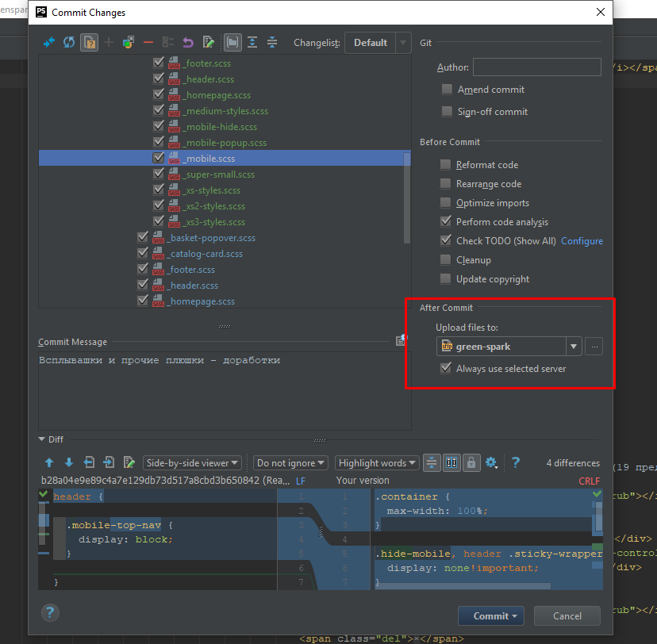
Task: Collapse the Diff section
Action: pyautogui.click(x=43, y=439)
